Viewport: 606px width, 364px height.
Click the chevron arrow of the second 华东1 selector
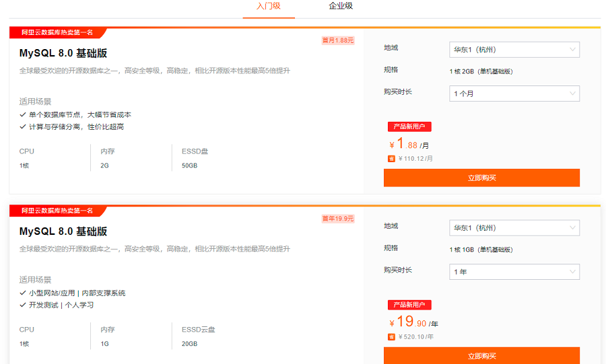click(572, 228)
